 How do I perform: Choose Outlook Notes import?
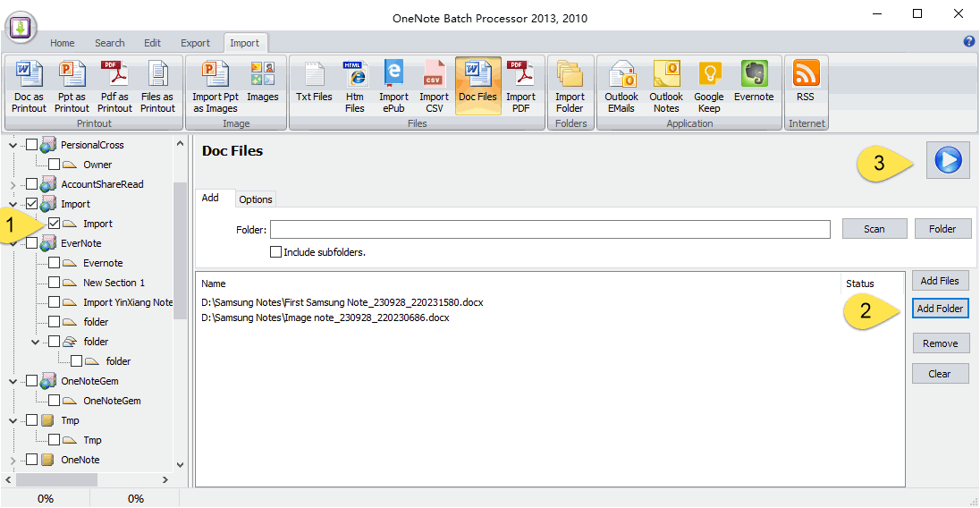click(666, 87)
